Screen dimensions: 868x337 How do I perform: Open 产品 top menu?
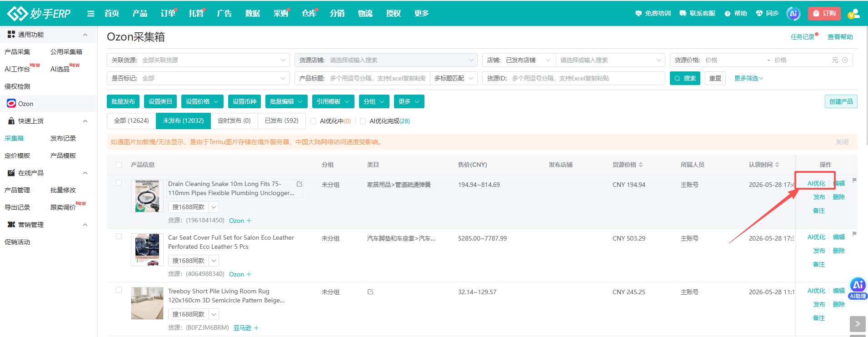(140, 14)
